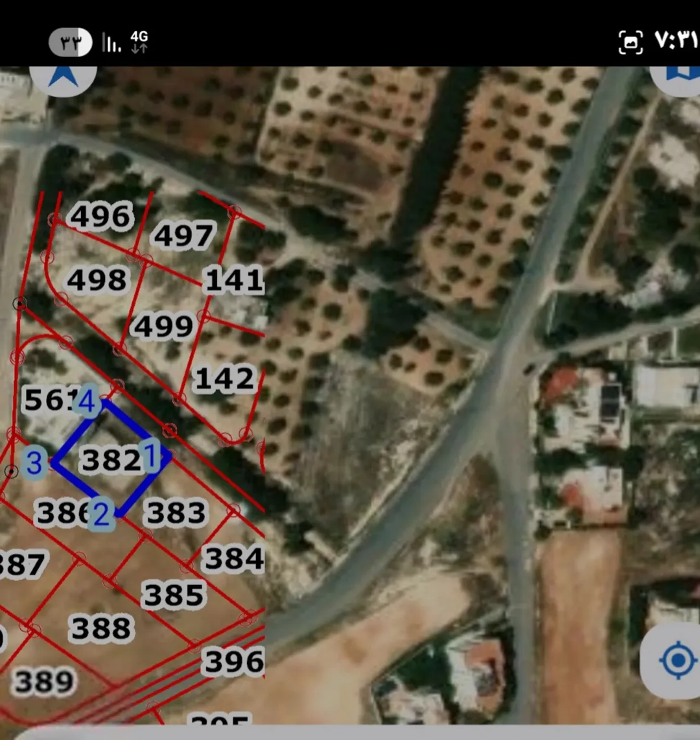Select highlighted parcel 382

click(111, 460)
